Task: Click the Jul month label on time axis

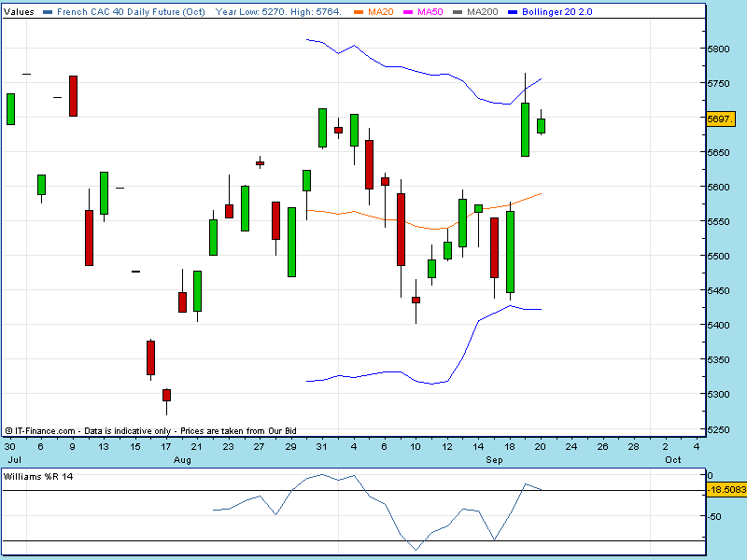Action: coord(14,460)
